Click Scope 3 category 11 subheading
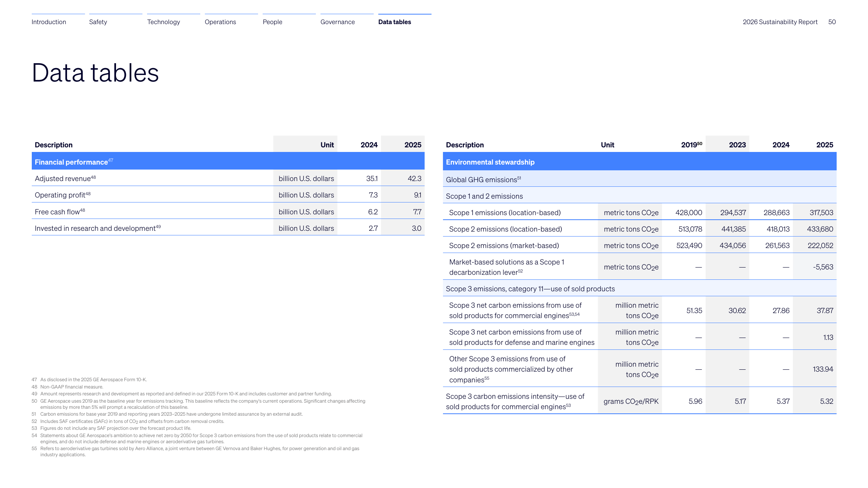 coord(530,289)
